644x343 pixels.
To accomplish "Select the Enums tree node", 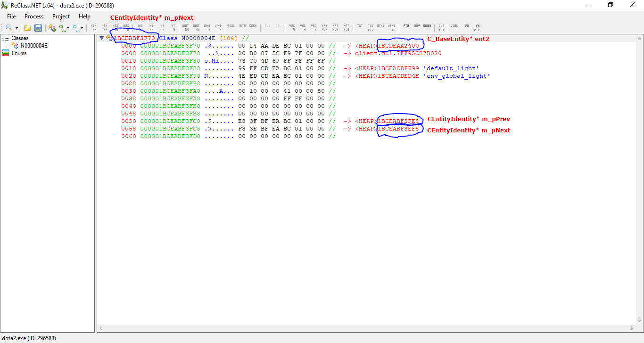I will tap(19, 53).
